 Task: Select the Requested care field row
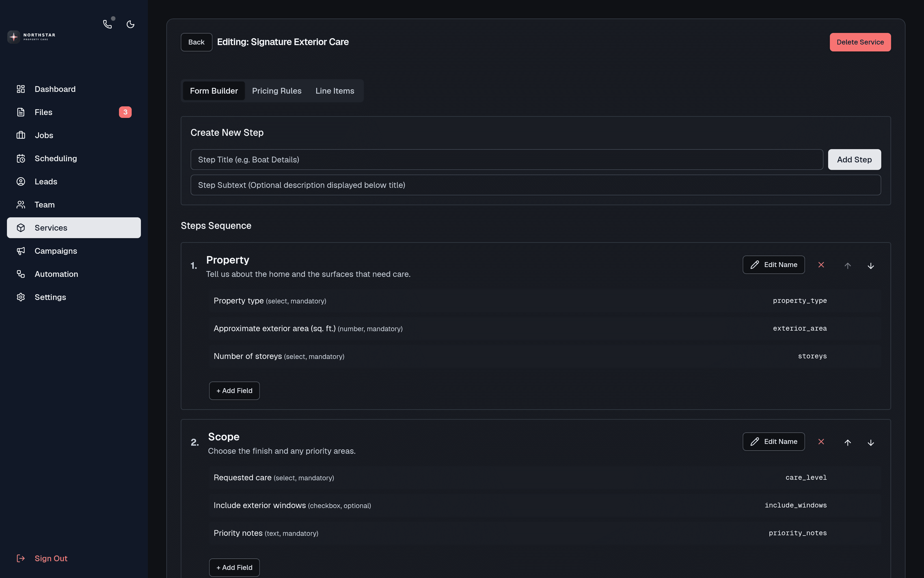545,478
